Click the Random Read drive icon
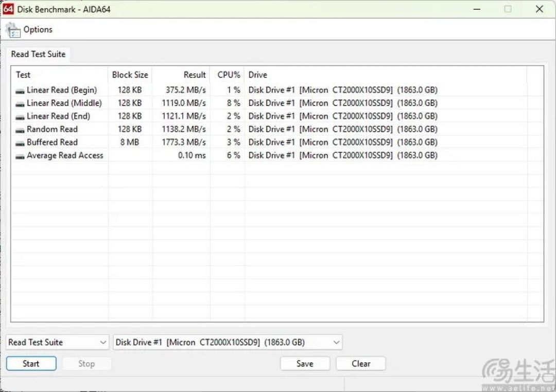Viewport: 556px width, 392px height. (20, 130)
